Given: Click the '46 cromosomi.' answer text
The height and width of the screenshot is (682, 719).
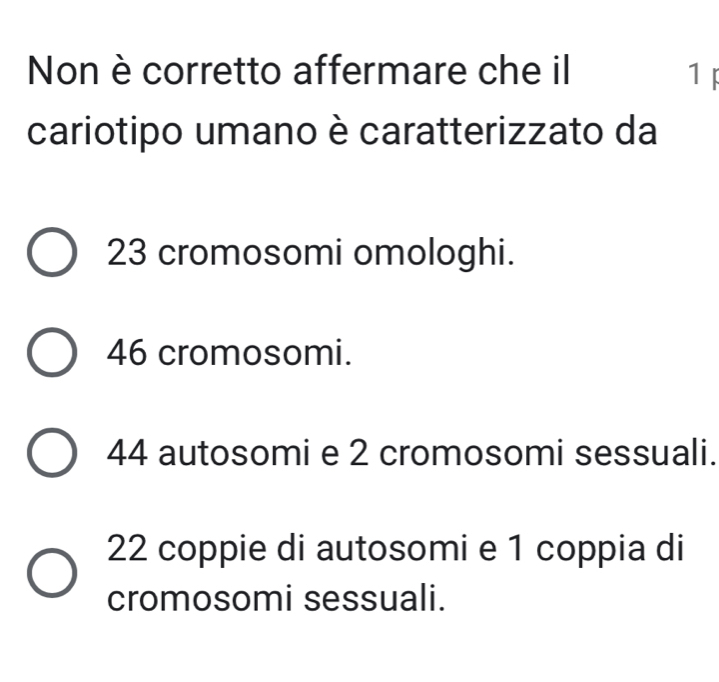Looking at the screenshot, I should (230, 352).
